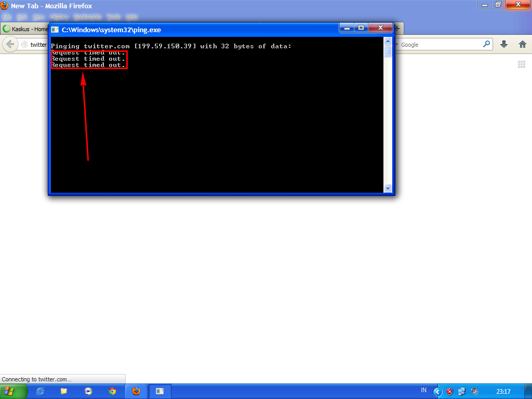Select the Kaskus - Home tab
Screen dimensions: 532x399
pyautogui.click(x=24, y=29)
